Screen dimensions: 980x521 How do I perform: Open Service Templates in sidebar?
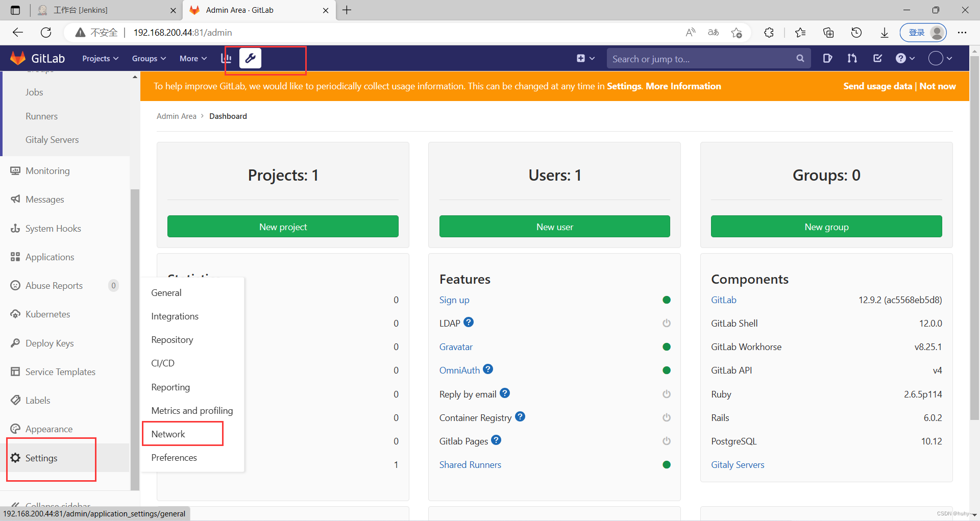(x=60, y=371)
